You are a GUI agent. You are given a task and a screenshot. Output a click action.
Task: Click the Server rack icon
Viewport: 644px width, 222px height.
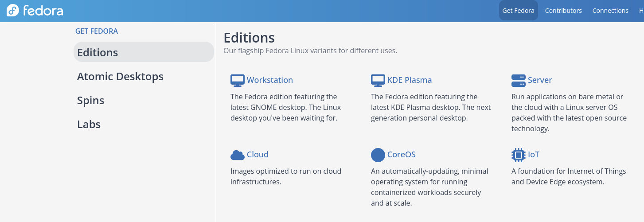tap(519, 81)
